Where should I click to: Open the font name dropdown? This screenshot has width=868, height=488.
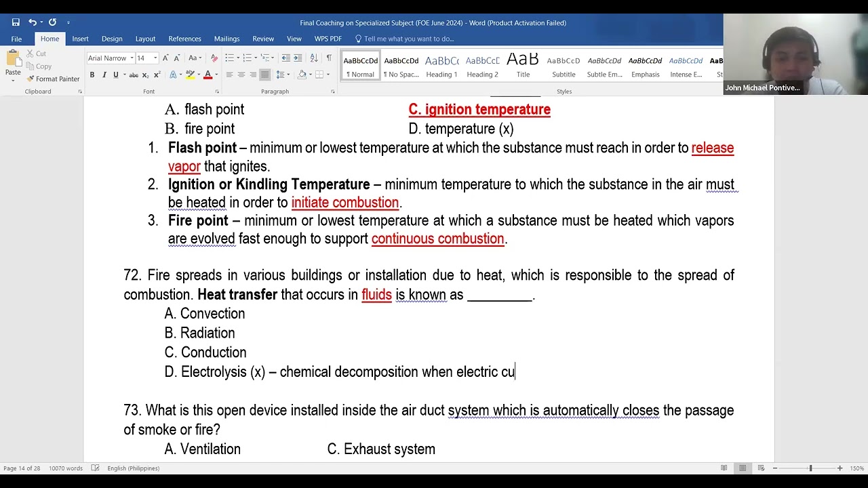click(132, 58)
